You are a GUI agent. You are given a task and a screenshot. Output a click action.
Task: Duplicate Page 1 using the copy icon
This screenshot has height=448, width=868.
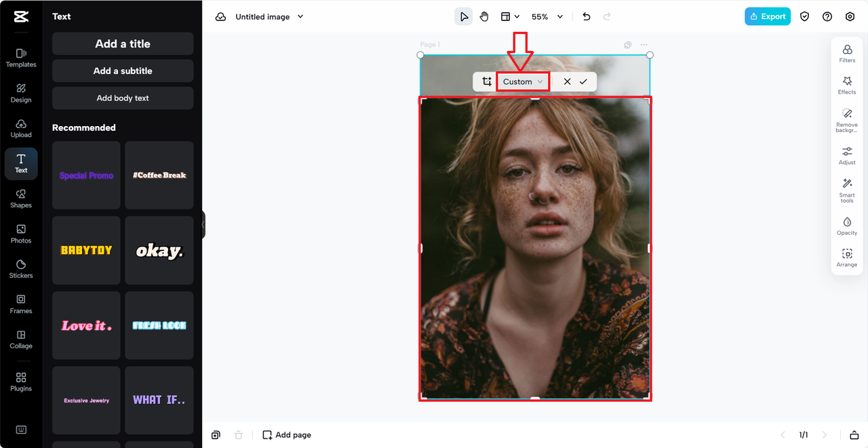(628, 45)
